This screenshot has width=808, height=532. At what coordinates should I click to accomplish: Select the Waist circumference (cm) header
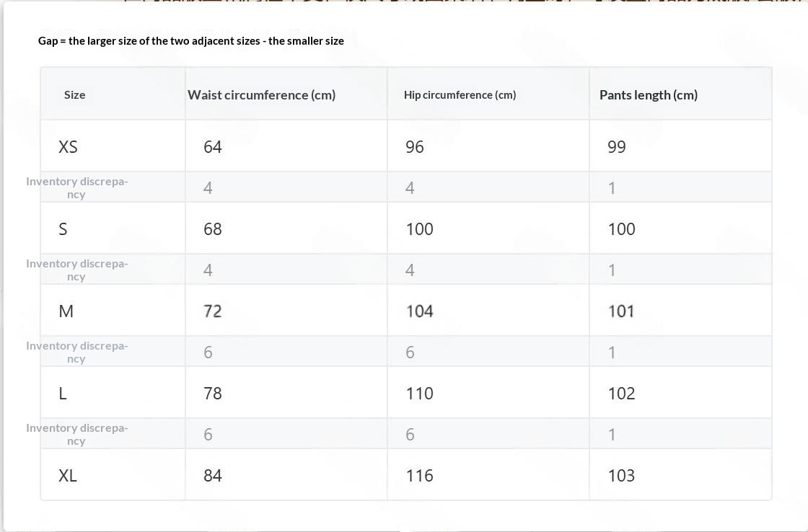coord(261,94)
